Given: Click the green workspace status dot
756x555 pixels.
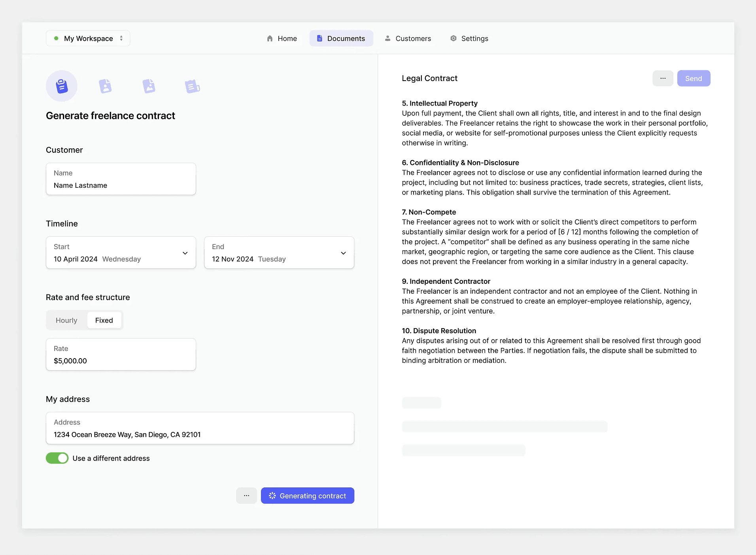Looking at the screenshot, I should click(57, 38).
